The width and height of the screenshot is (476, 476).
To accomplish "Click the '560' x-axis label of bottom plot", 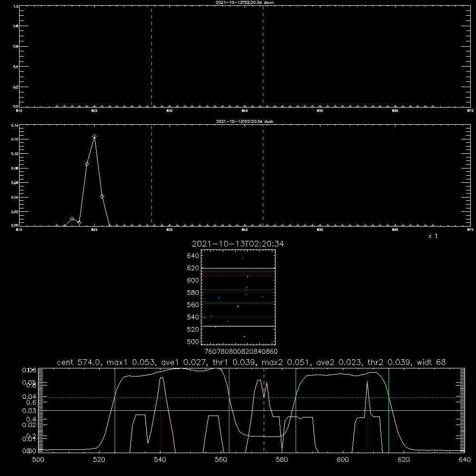I will click(221, 460).
